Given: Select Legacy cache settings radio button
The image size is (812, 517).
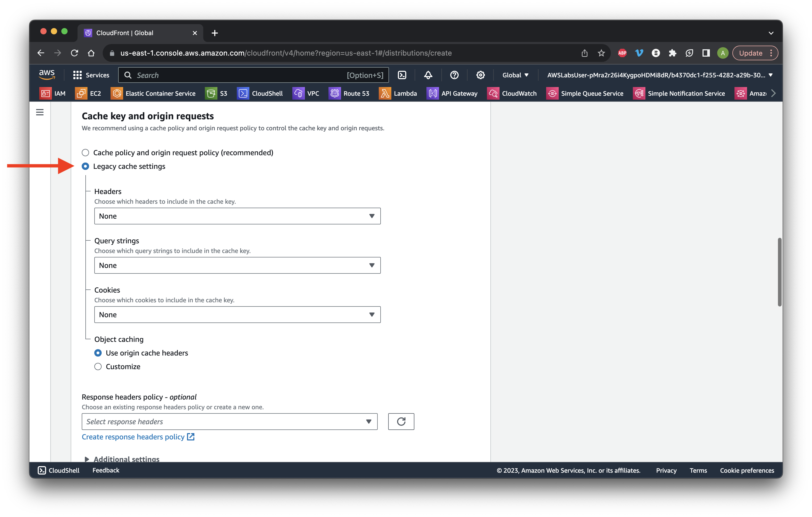Looking at the screenshot, I should [x=85, y=166].
